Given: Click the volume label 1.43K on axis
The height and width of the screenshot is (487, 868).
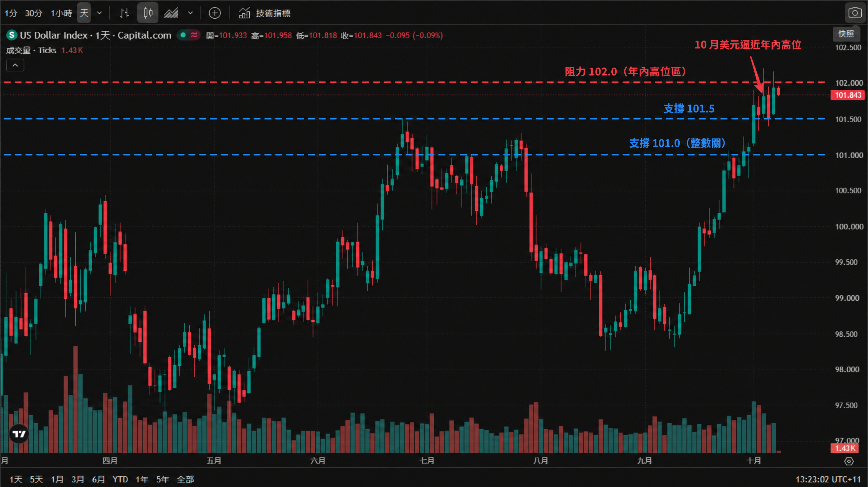Looking at the screenshot, I should tap(845, 448).
